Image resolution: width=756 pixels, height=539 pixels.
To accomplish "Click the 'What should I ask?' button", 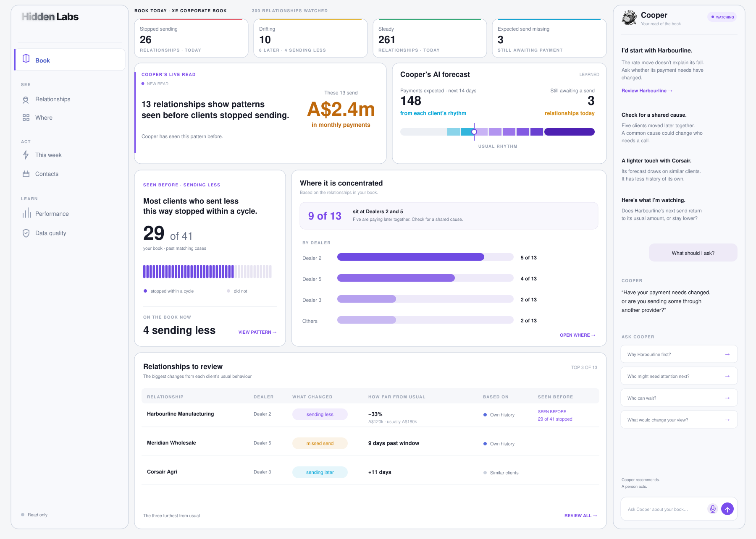I will pos(693,253).
